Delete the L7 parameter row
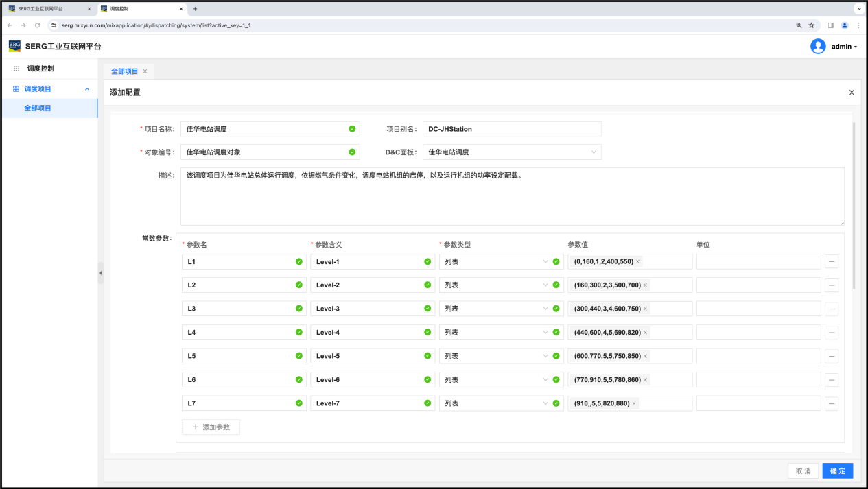 point(832,404)
